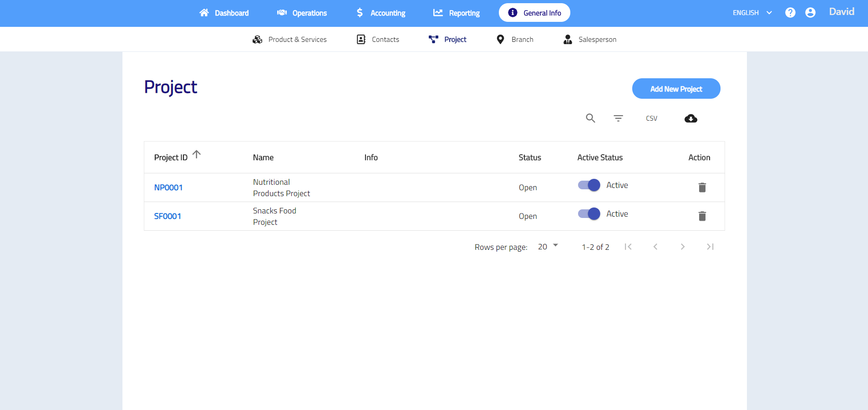Open the Reporting menu

(457, 13)
